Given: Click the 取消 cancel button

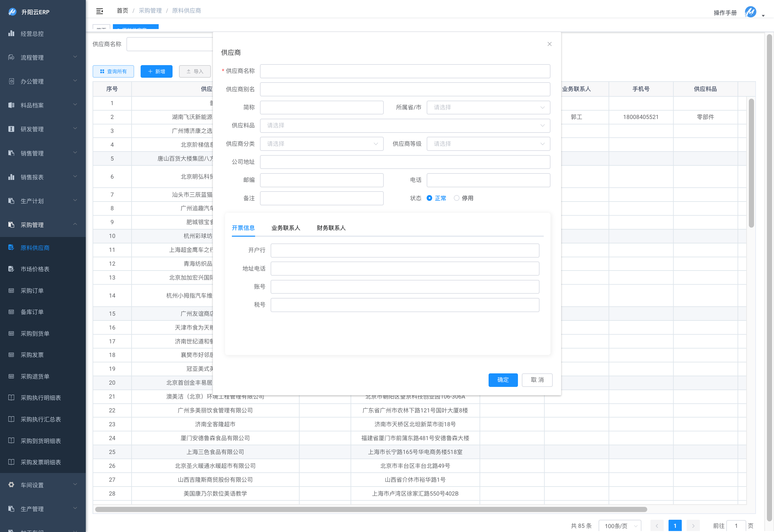Looking at the screenshot, I should 537,380.
